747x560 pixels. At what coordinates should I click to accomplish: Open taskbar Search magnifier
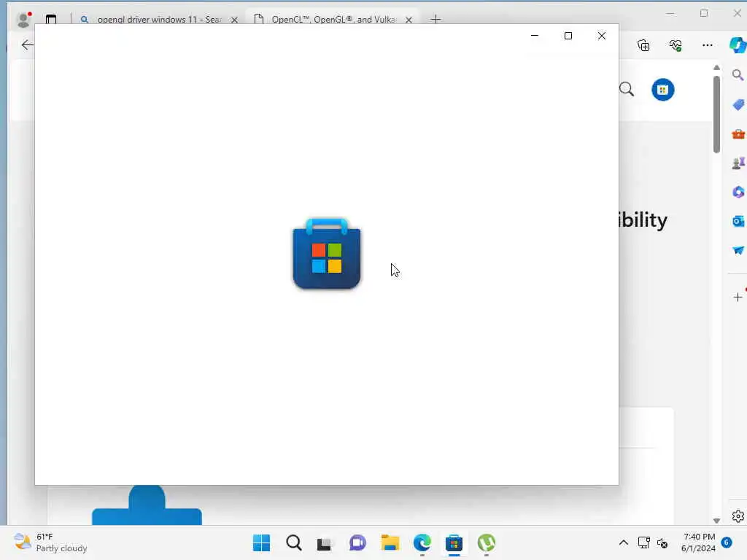tap(293, 542)
